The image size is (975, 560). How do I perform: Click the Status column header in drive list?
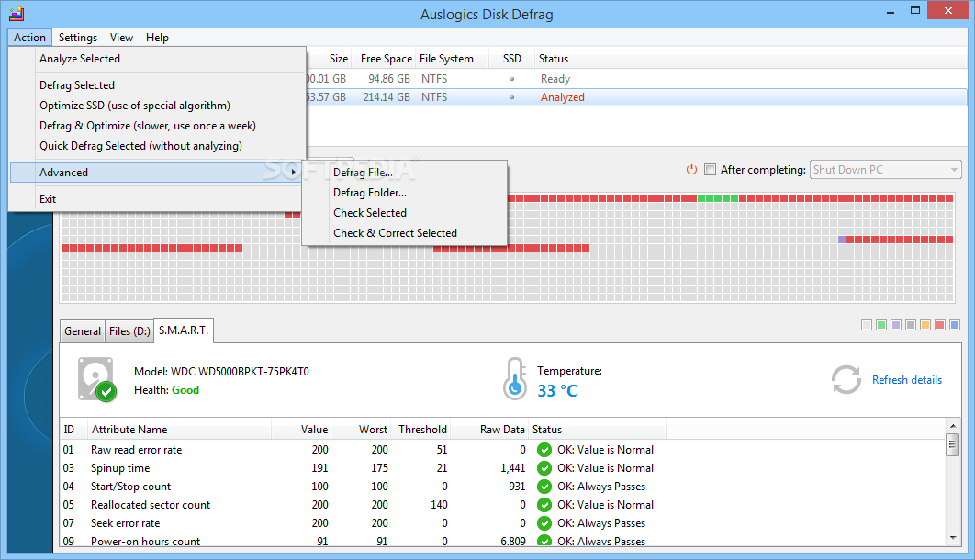(554, 59)
